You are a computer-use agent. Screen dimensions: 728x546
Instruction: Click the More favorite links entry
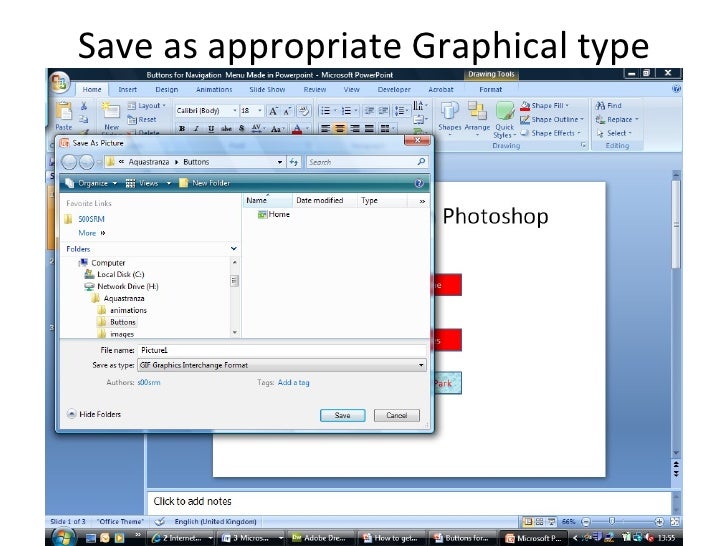click(x=92, y=233)
